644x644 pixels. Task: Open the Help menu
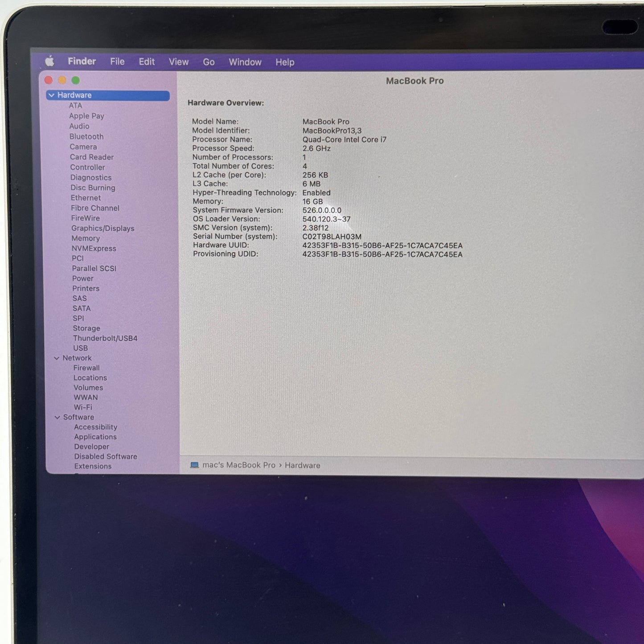tap(285, 62)
